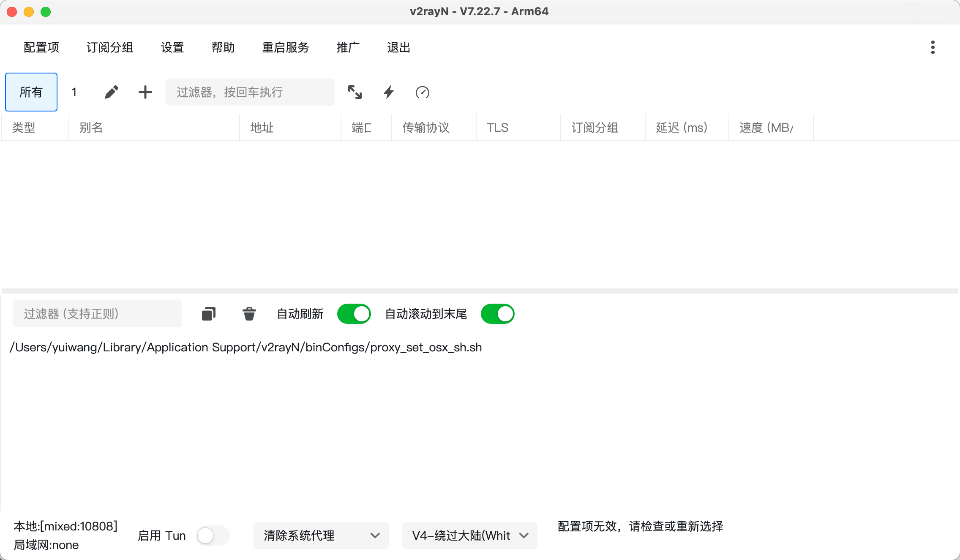Sort by the TLS column header

(518, 128)
